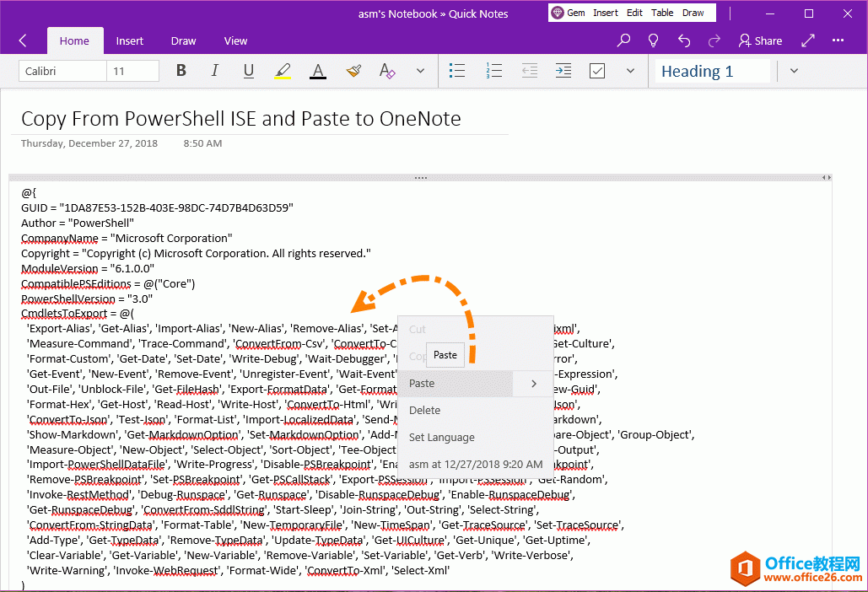The image size is (868, 592).
Task: Toggle italic formatting
Action: coord(214,71)
